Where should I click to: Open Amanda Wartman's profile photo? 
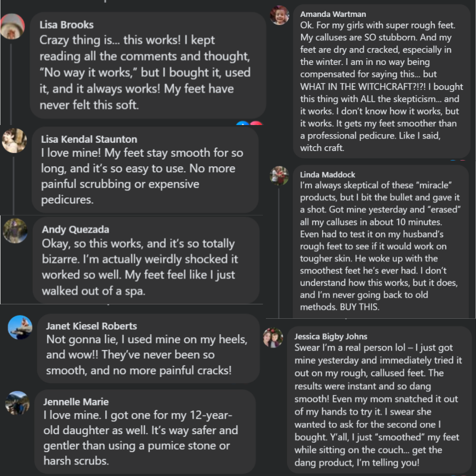280,15
